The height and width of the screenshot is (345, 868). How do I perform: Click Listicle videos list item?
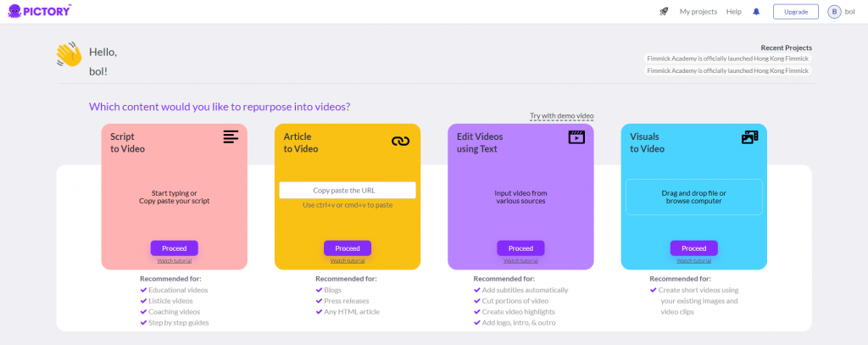coord(166,301)
